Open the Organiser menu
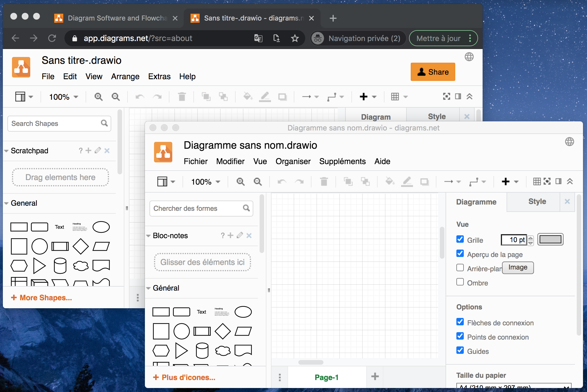The image size is (587, 392). coord(293,161)
